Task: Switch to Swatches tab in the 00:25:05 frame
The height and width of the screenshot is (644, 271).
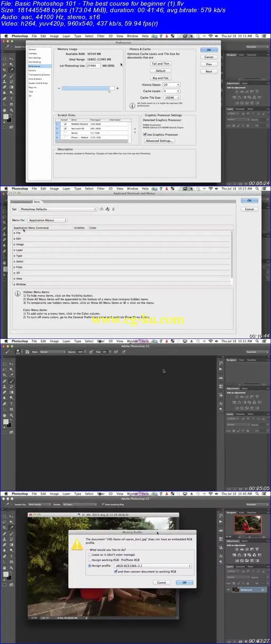Action: click(250, 360)
